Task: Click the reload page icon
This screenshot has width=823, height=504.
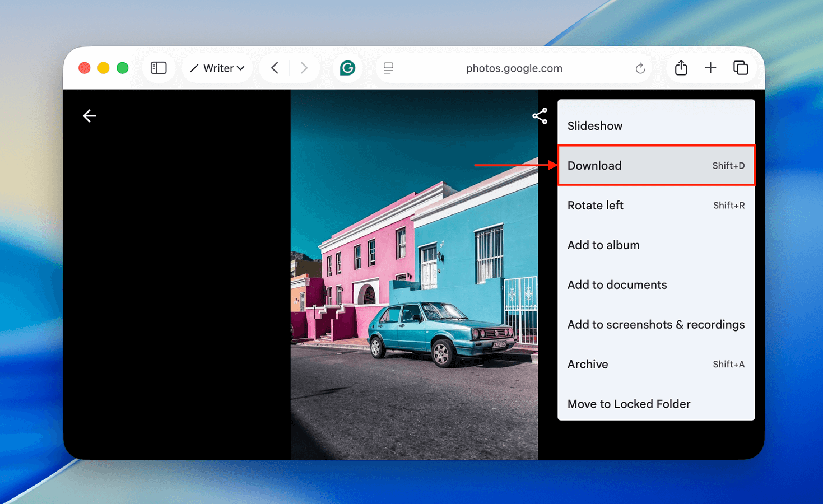Action: (x=640, y=68)
